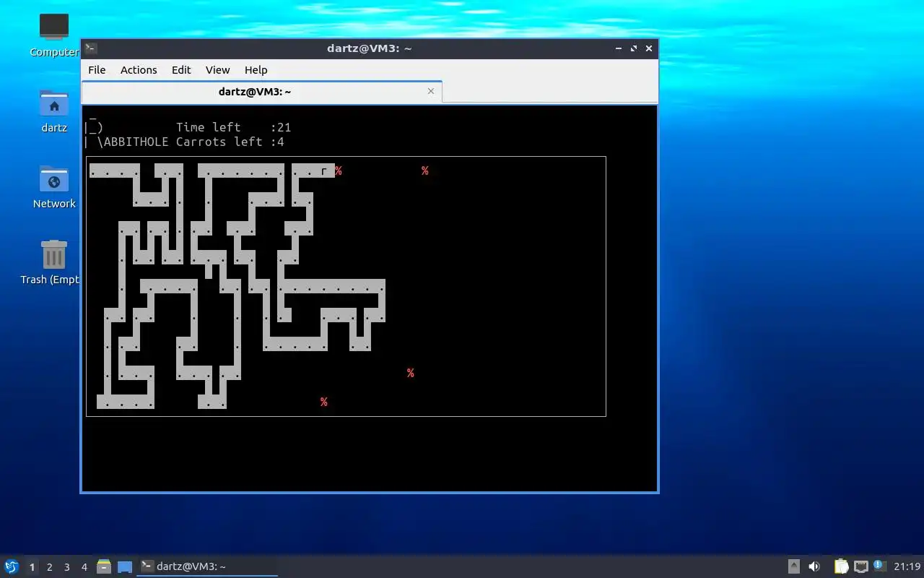Click the 'ABBITHOLE' title text
This screenshot has height=578, width=924.
136,142
